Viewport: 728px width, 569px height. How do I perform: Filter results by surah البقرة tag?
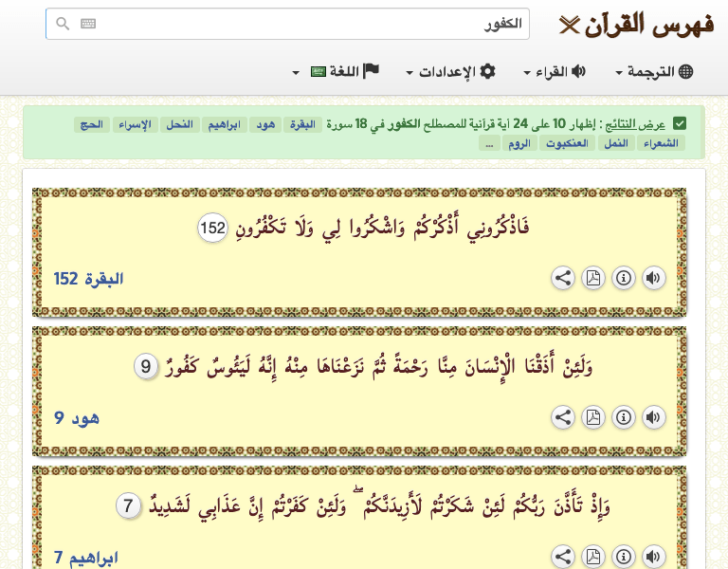[302, 125]
